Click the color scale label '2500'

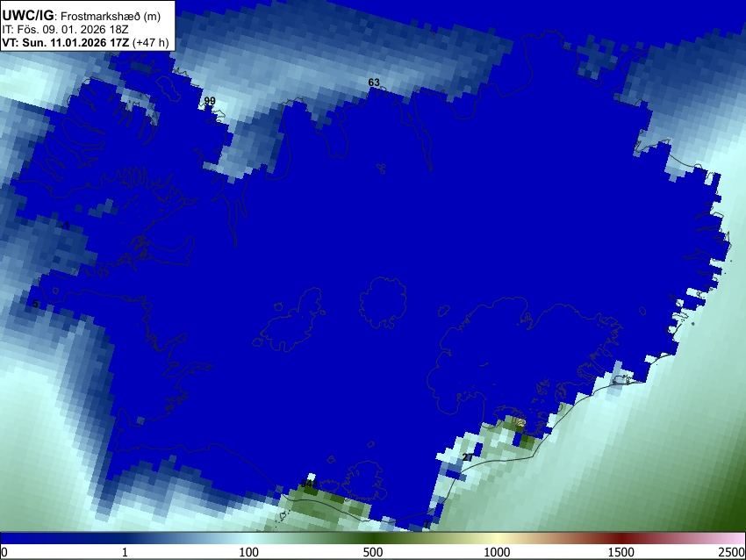(x=732, y=552)
